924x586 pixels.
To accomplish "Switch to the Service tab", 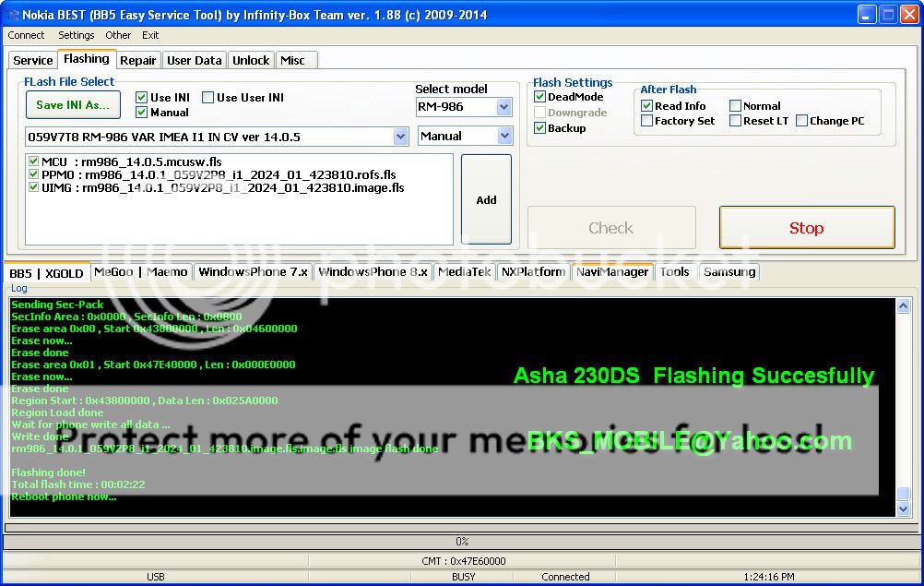I will pos(33,60).
